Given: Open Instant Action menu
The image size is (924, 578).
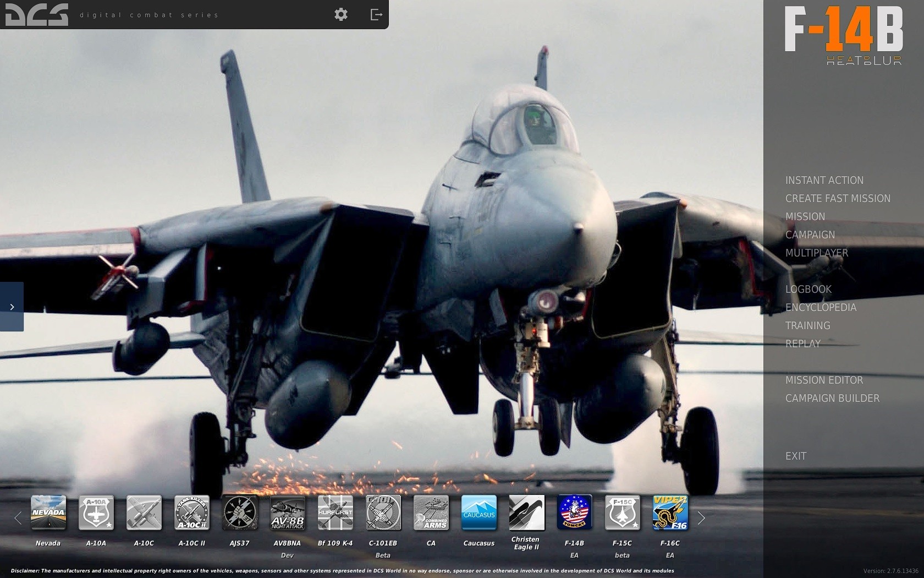Looking at the screenshot, I should pos(824,181).
